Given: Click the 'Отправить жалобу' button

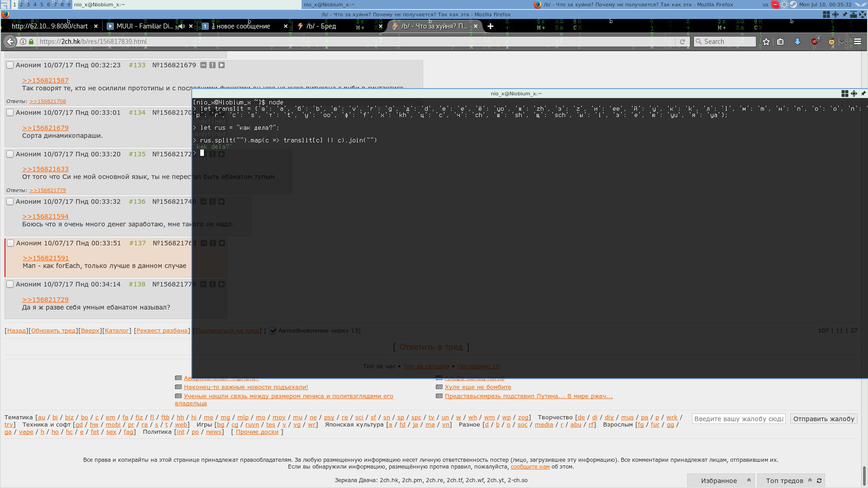Looking at the screenshot, I should click(824, 419).
